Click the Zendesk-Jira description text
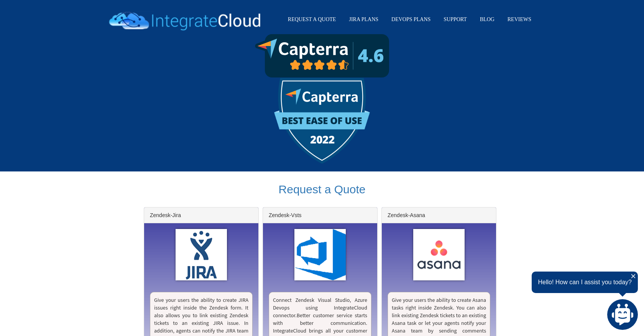The width and height of the screenshot is (644, 336). coord(201,316)
